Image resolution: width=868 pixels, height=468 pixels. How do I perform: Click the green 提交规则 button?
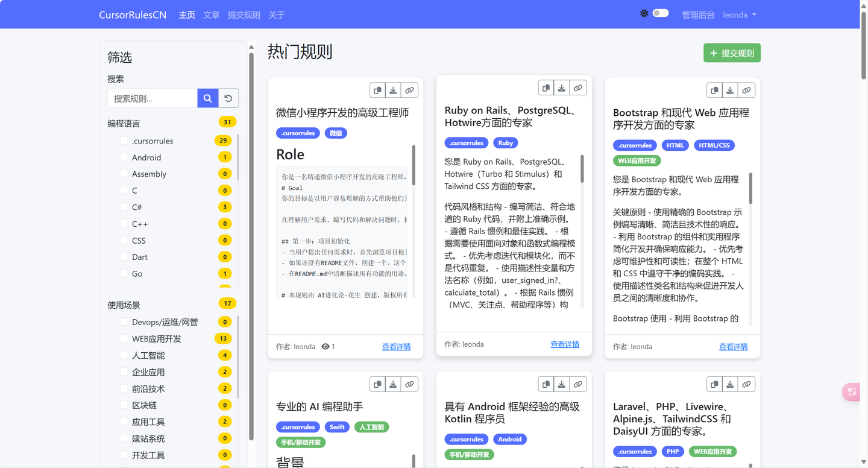point(732,53)
